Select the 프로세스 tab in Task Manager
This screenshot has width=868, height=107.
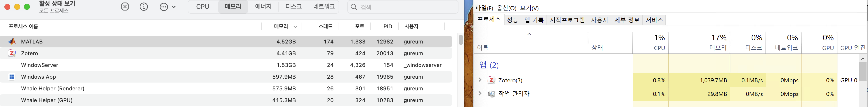pos(489,20)
